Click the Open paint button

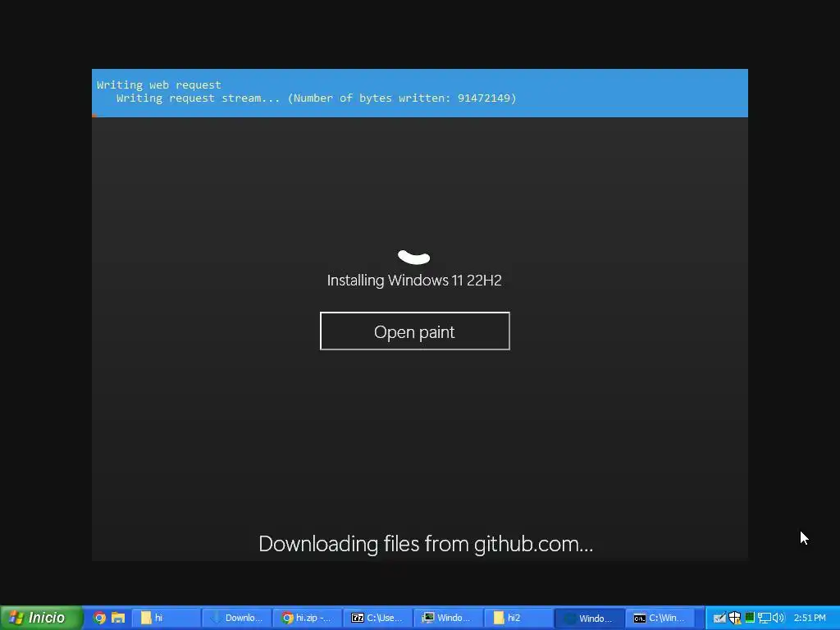[414, 331]
